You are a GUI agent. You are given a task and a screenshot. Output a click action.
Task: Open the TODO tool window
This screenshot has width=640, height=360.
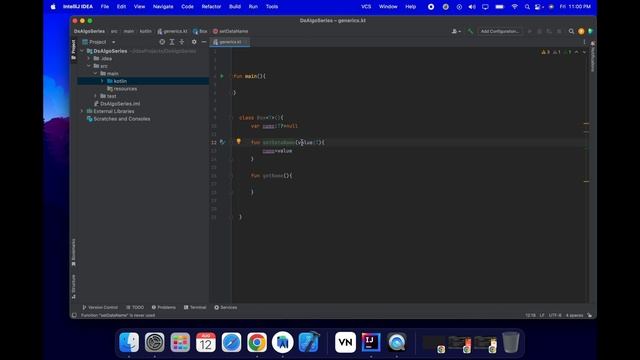click(135, 307)
